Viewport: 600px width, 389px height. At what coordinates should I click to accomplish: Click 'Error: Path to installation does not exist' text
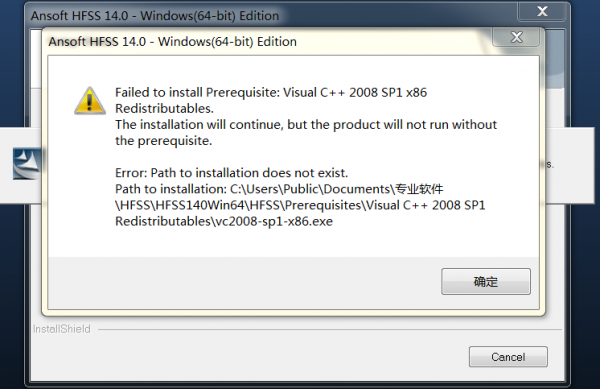(232, 173)
